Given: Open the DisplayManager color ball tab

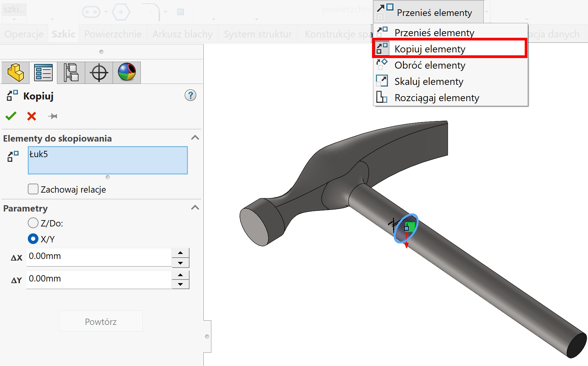Looking at the screenshot, I should coord(127,72).
